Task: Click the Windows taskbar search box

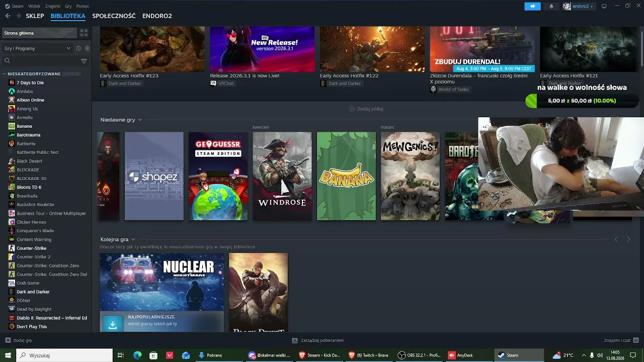Action: (64, 355)
